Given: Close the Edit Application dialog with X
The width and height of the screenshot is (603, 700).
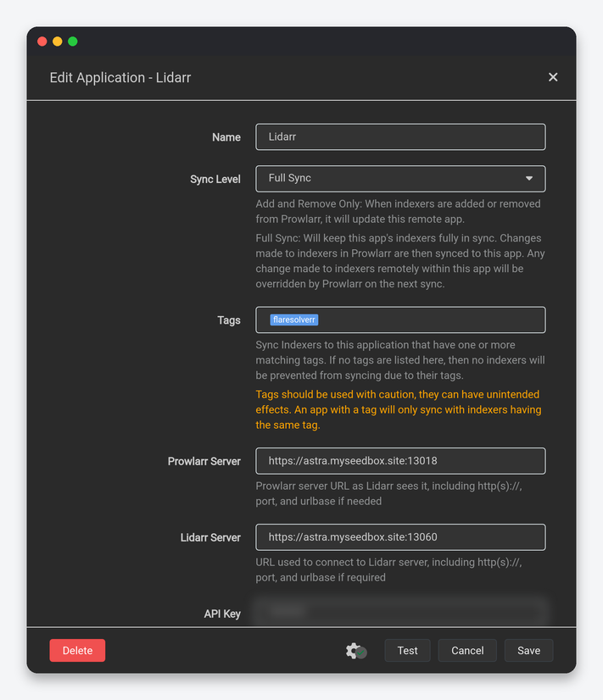Looking at the screenshot, I should coord(553,77).
